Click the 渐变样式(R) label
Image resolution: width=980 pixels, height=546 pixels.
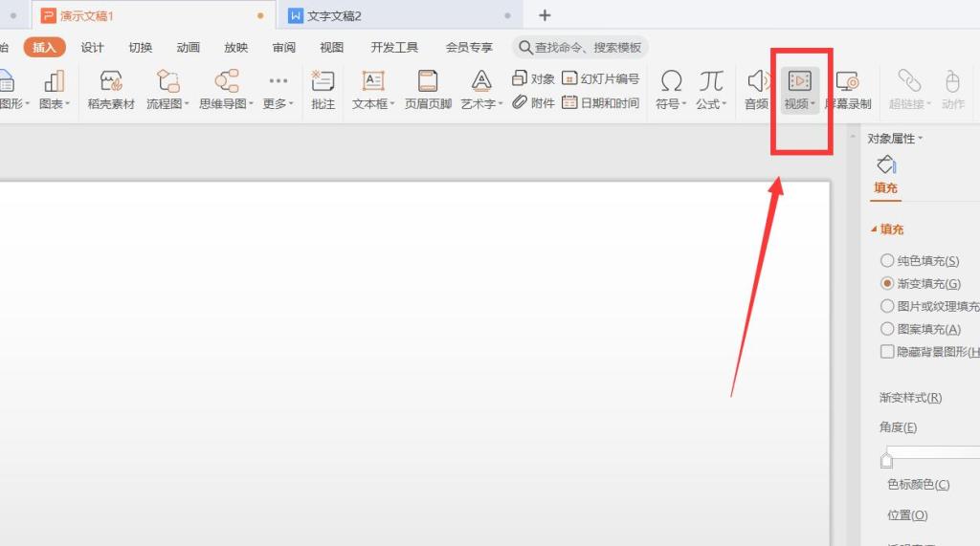coord(911,398)
